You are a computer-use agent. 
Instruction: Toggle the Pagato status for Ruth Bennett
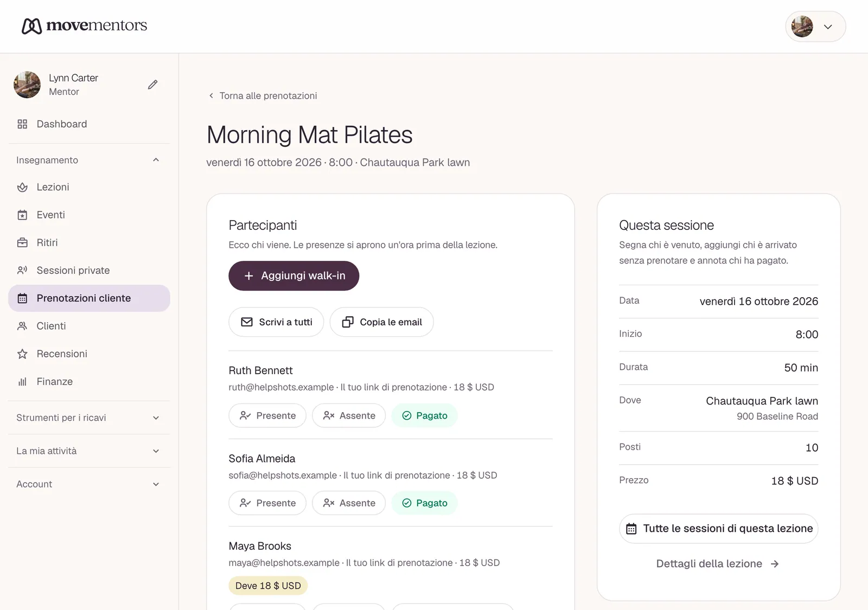pyautogui.click(x=425, y=416)
